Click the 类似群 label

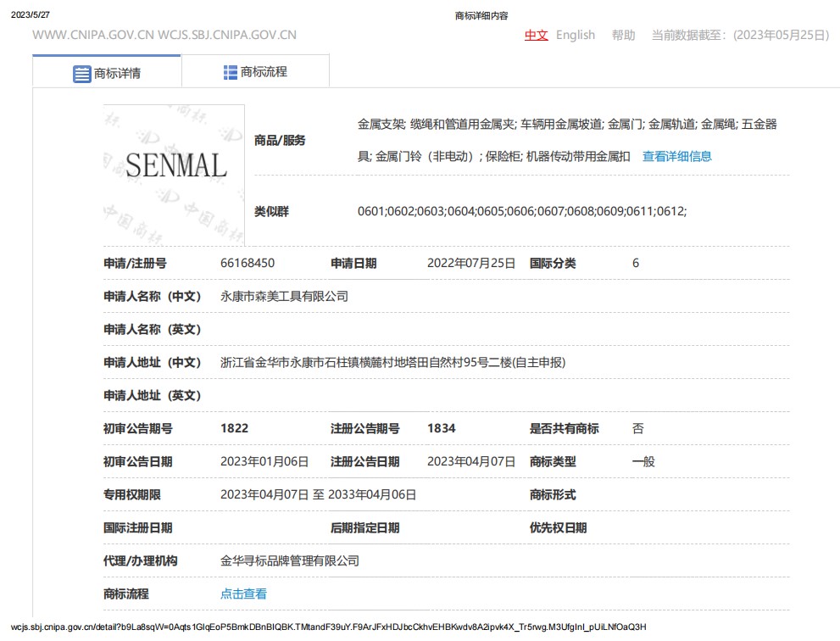click(x=271, y=212)
